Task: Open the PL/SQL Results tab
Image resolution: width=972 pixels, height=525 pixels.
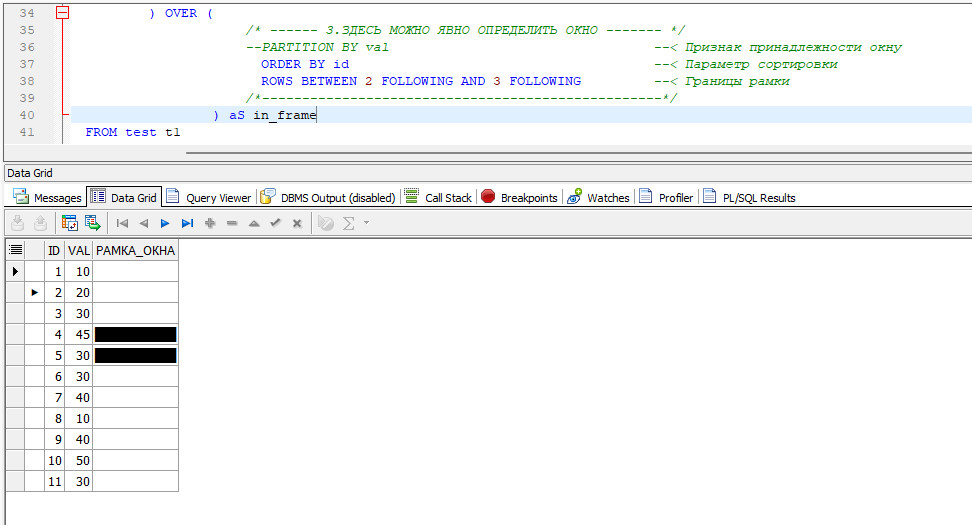Action: pyautogui.click(x=749, y=197)
